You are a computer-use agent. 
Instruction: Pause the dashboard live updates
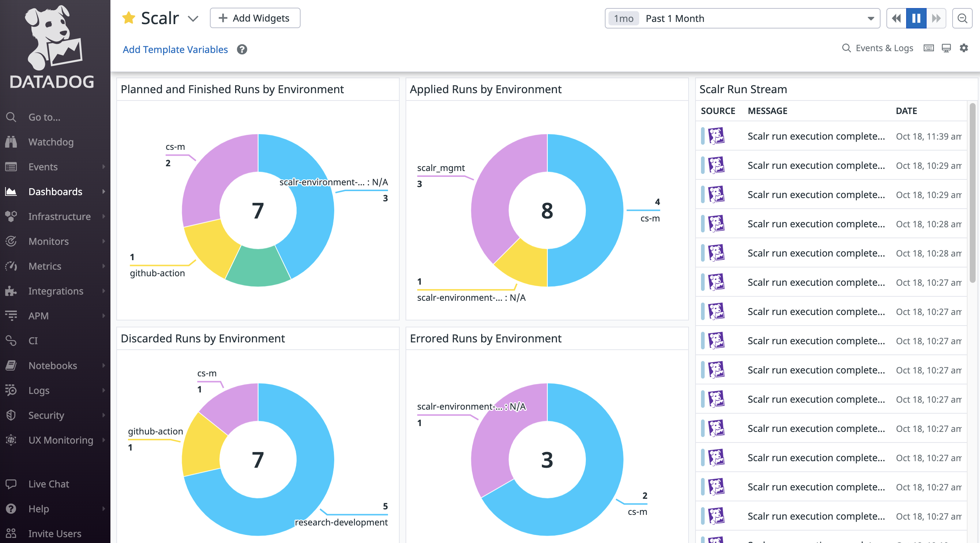tap(916, 18)
